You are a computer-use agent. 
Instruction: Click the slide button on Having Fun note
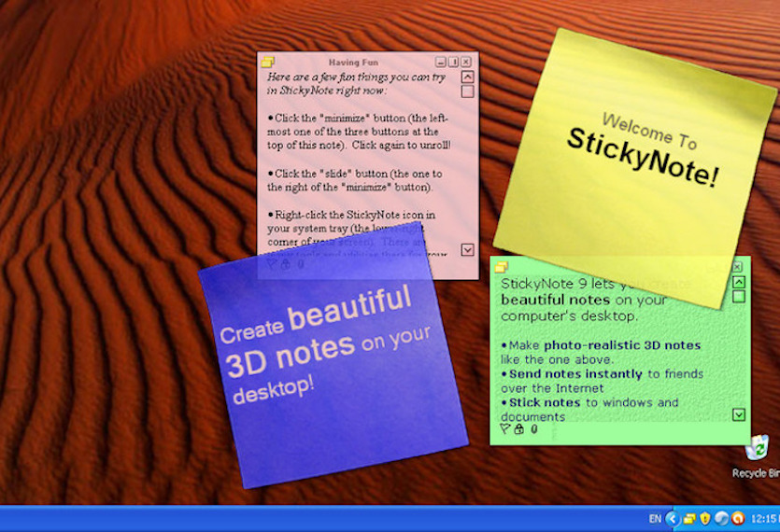(x=453, y=63)
